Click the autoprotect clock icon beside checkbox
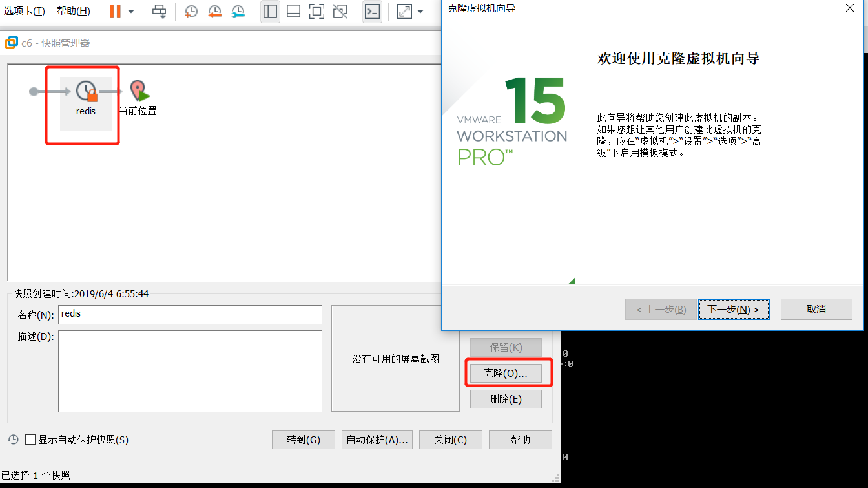The width and height of the screenshot is (868, 488). 13,440
